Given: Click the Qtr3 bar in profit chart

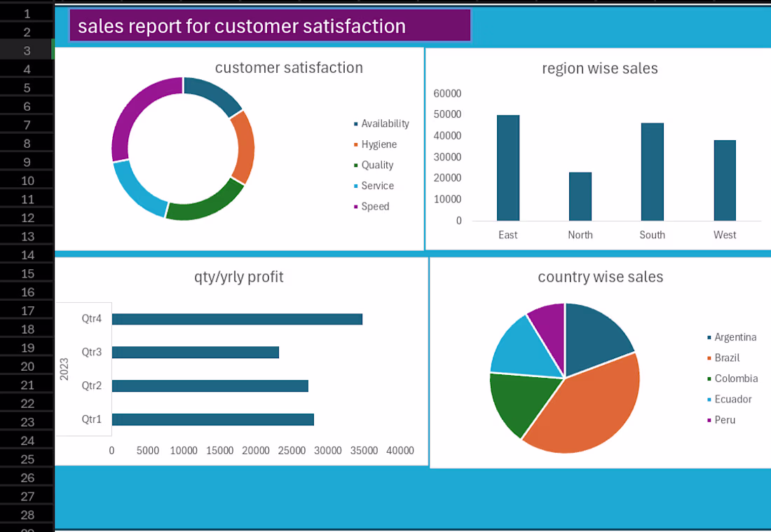Looking at the screenshot, I should [x=196, y=353].
